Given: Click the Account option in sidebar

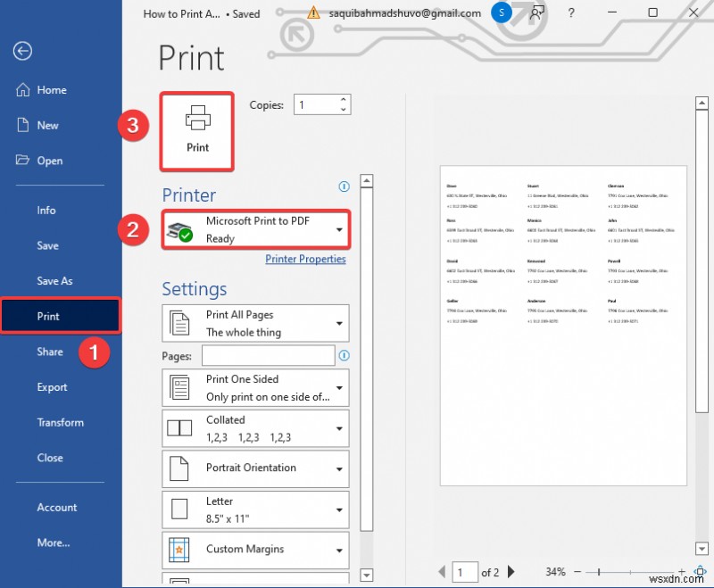Looking at the screenshot, I should pyautogui.click(x=57, y=507).
